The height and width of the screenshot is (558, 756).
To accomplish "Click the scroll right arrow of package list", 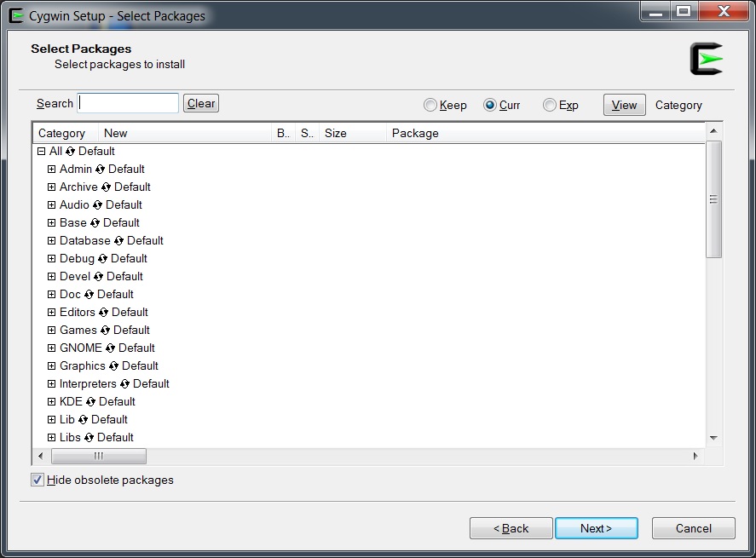I will click(695, 456).
